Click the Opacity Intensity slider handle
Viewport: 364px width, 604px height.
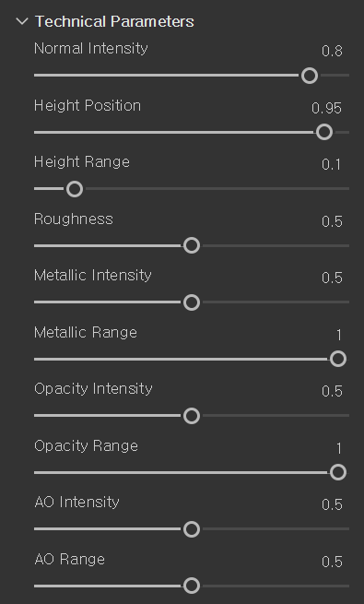[192, 416]
